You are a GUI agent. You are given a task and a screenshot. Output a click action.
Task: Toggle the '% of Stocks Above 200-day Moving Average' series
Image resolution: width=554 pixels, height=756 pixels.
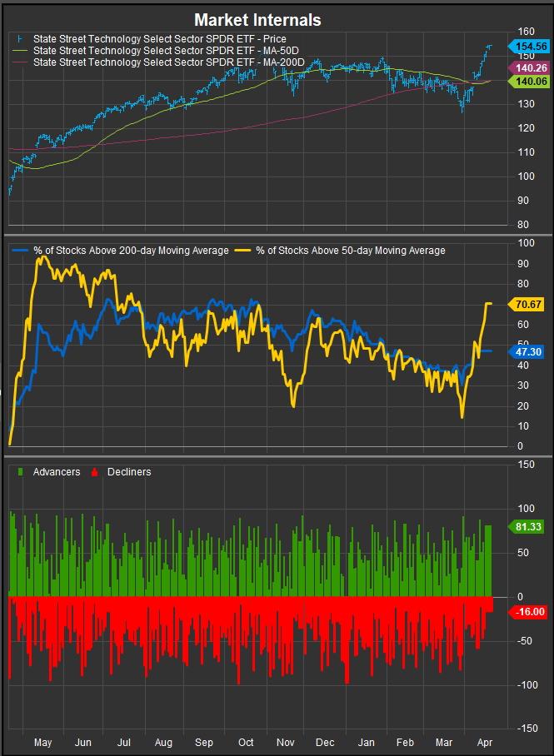(x=130, y=251)
